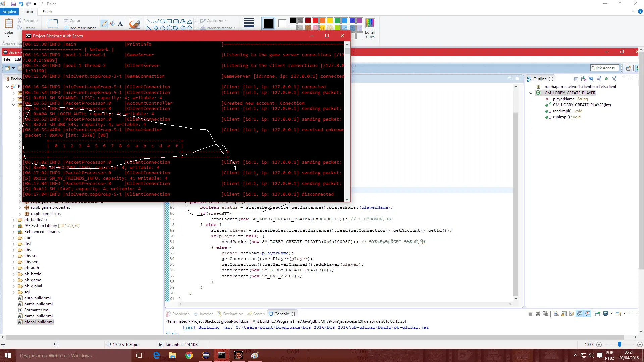
Task: Toggle Hide Non-Public members green dot
Action: 606,79
